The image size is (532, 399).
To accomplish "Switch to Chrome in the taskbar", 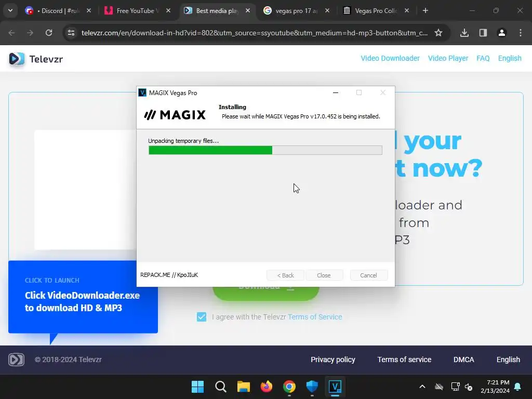I will [x=289, y=387].
